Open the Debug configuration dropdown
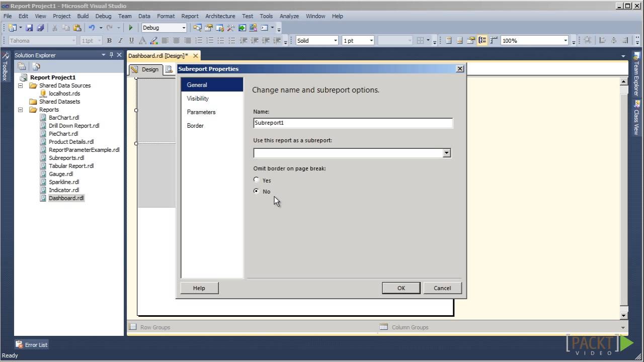644x362 pixels. [184, 28]
